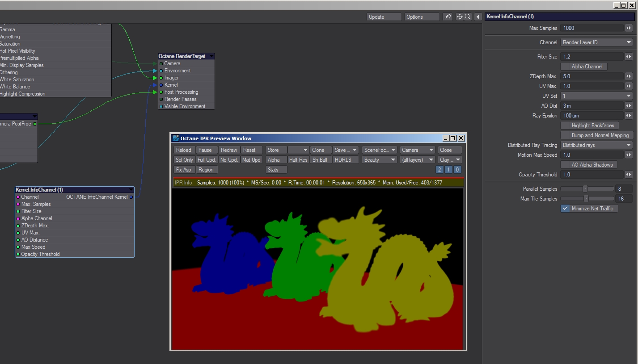Click the Opacity Threshold input connector on node
Viewport: 638px width, 364px height.
tap(18, 254)
